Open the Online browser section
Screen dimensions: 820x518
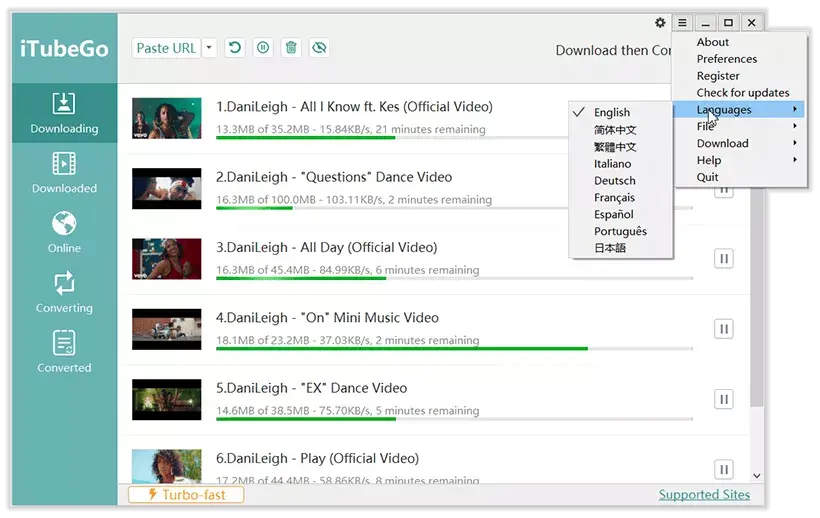64,233
